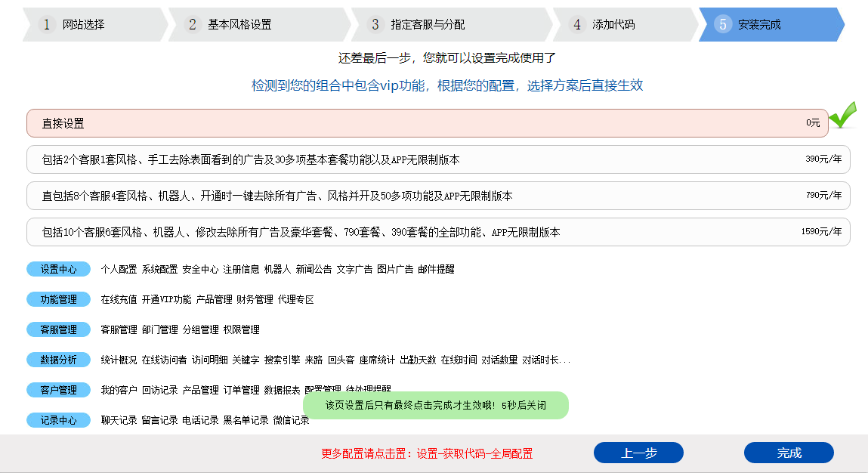This screenshot has height=473, width=868.
Task: Open 图片广告 link
Action: 395,269
